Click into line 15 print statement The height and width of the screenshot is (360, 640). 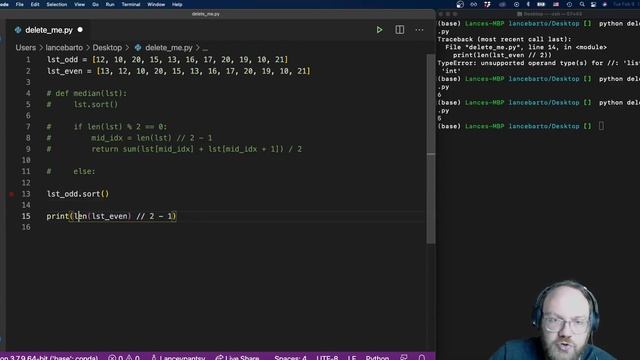(111, 216)
